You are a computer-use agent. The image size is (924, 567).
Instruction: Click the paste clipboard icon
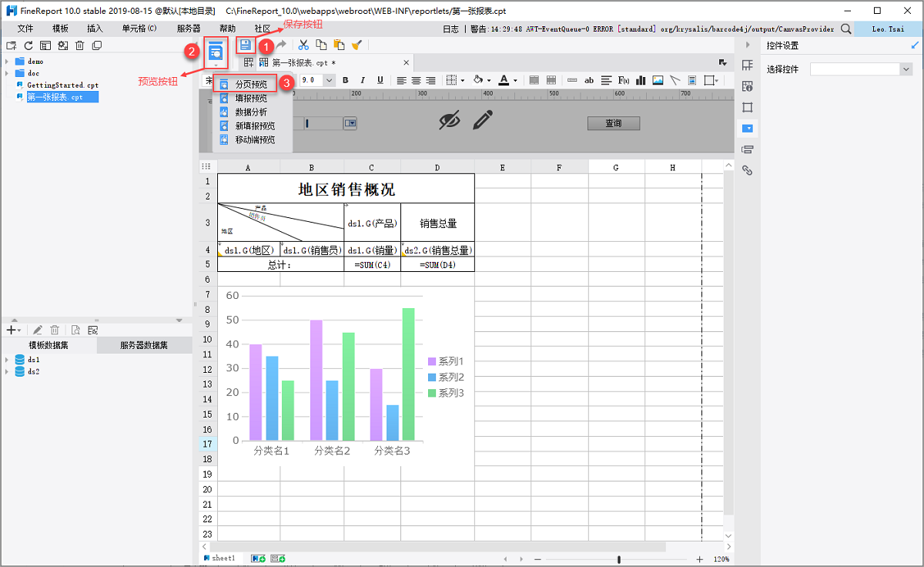pyautogui.click(x=339, y=45)
